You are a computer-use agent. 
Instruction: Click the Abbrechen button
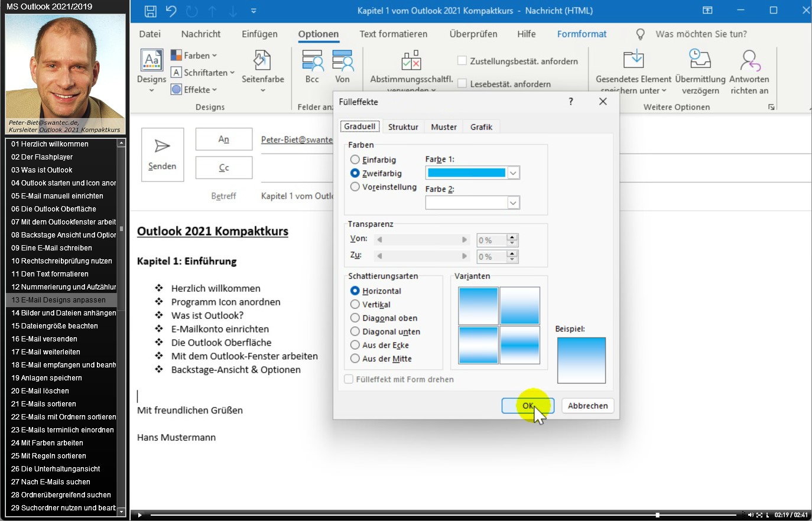pos(587,406)
